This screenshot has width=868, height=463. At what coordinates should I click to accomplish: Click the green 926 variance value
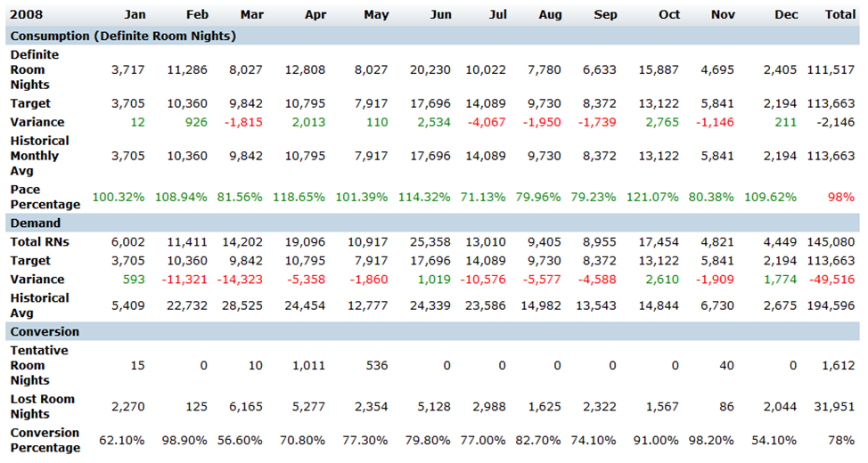[197, 122]
